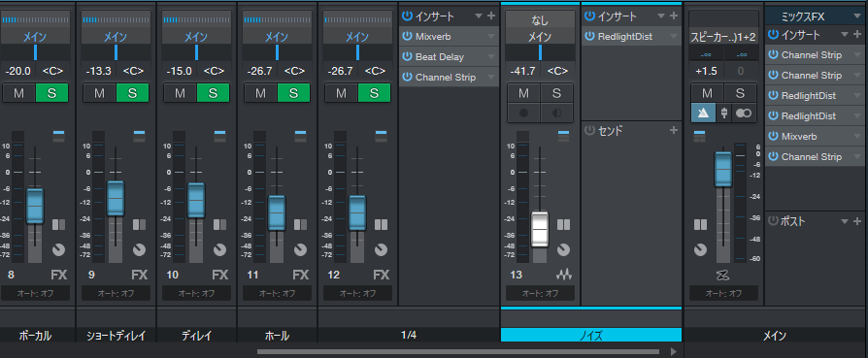The image size is (868, 358).
Task: Click the pan knob icon on ショートディレイ channel
Action: point(140,249)
